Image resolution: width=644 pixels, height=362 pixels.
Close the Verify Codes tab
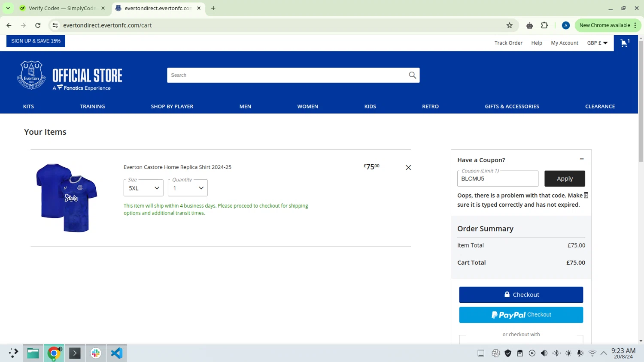[x=103, y=8]
